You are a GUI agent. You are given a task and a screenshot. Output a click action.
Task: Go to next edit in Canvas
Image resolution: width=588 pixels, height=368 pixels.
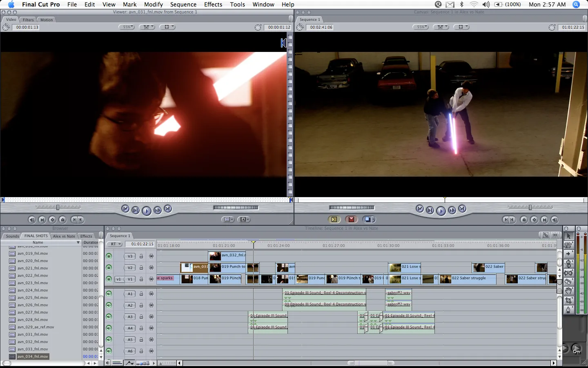462,209
